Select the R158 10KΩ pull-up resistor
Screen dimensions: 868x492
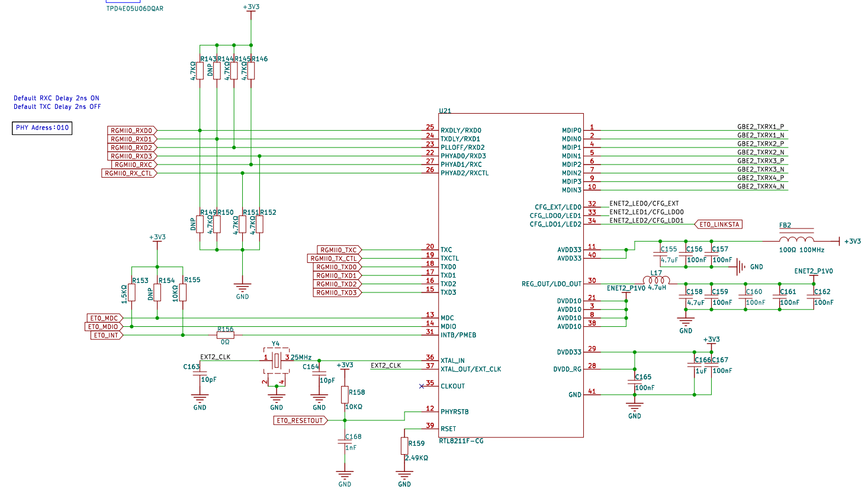pos(345,394)
